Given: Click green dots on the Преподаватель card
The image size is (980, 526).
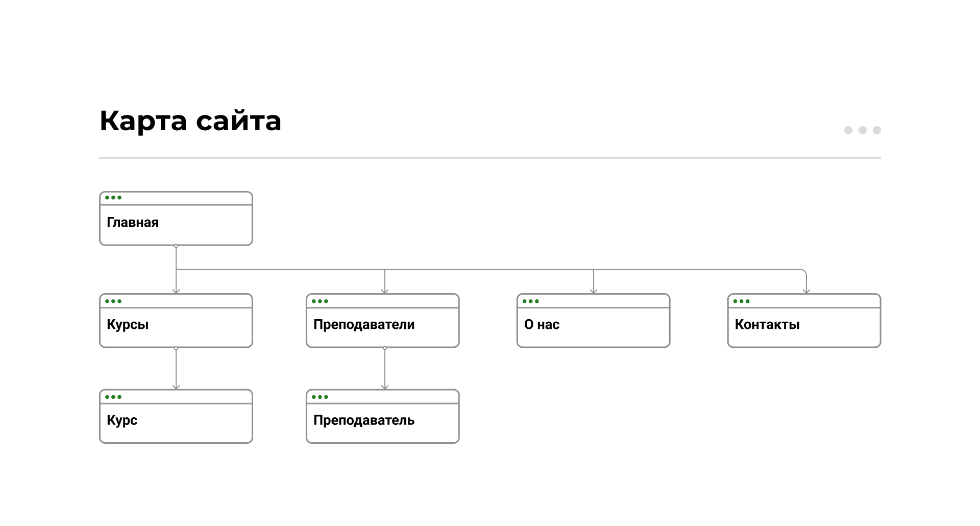Looking at the screenshot, I should [320, 397].
